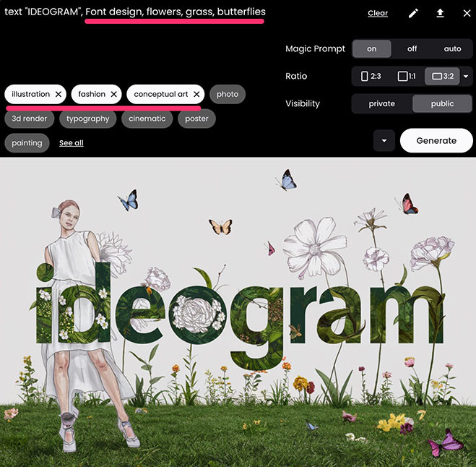
Task: Add the photo style tag
Action: click(228, 94)
